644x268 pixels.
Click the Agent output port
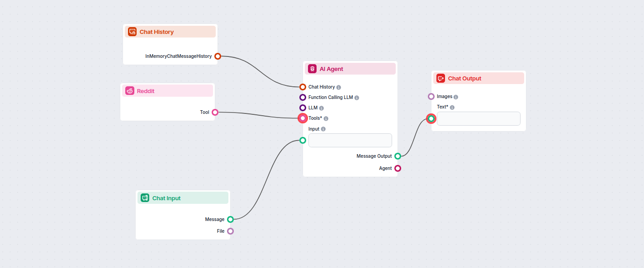point(398,168)
